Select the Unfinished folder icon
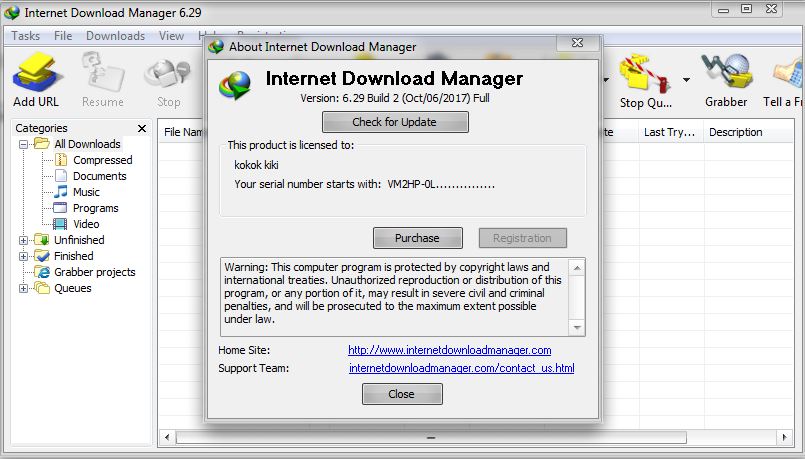 (42, 240)
